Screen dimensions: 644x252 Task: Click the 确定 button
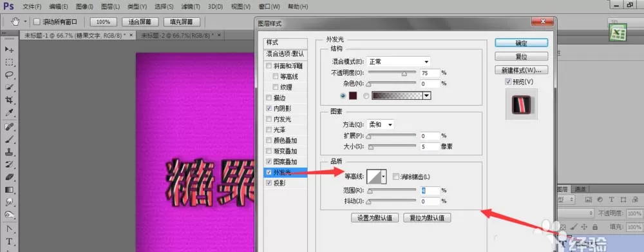point(521,43)
